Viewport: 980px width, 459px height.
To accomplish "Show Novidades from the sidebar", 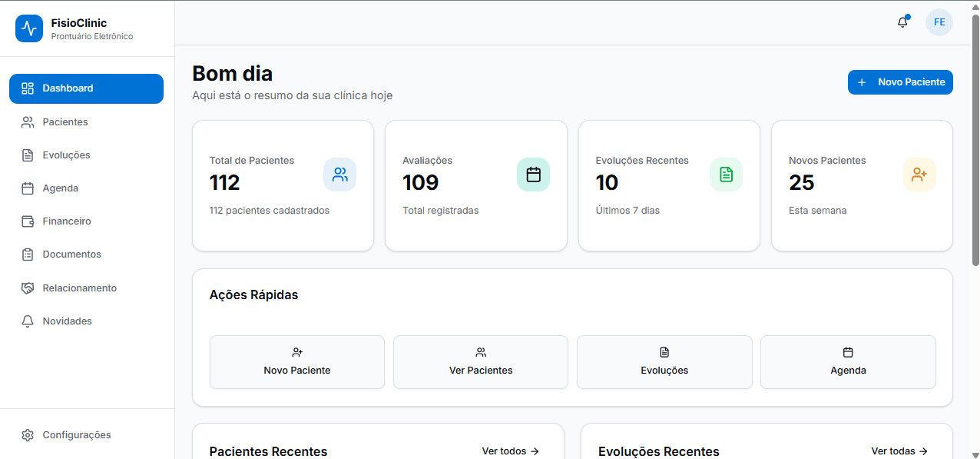I will pos(86,321).
